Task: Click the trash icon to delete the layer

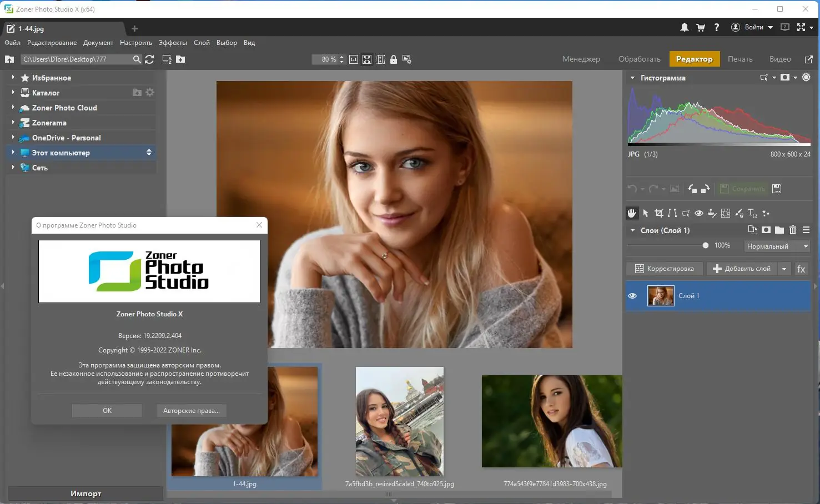Action: pyautogui.click(x=793, y=230)
